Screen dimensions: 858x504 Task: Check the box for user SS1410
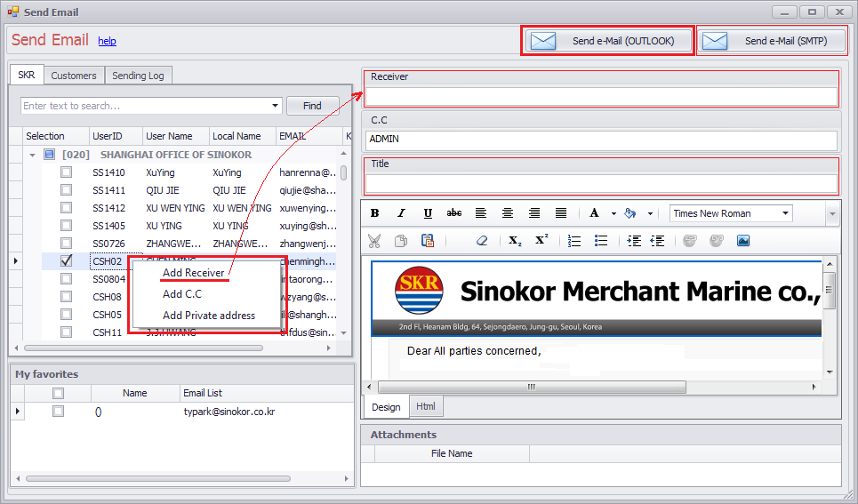(x=66, y=172)
